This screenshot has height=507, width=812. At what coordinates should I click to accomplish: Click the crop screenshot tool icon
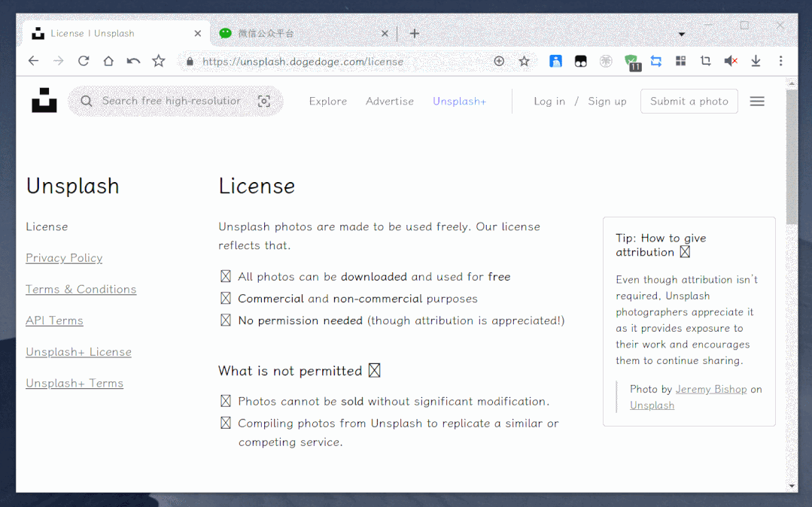[705, 61]
